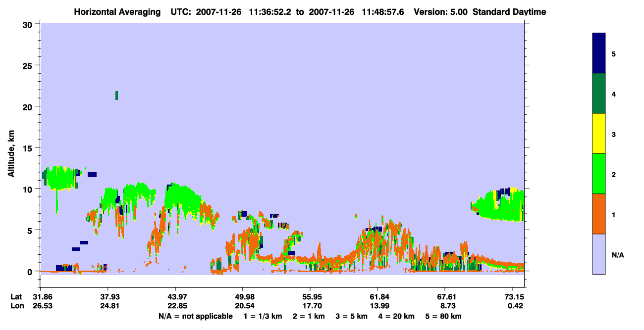This screenshot has height=330, width=644.
Task: Click the latitude value 73.15
Action: coord(512,297)
